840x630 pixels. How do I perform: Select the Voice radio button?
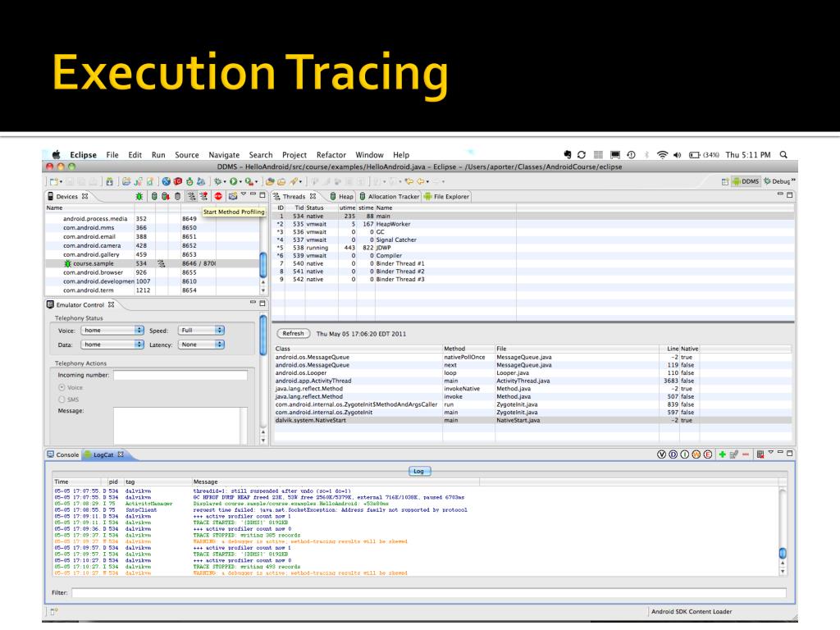[x=62, y=387]
